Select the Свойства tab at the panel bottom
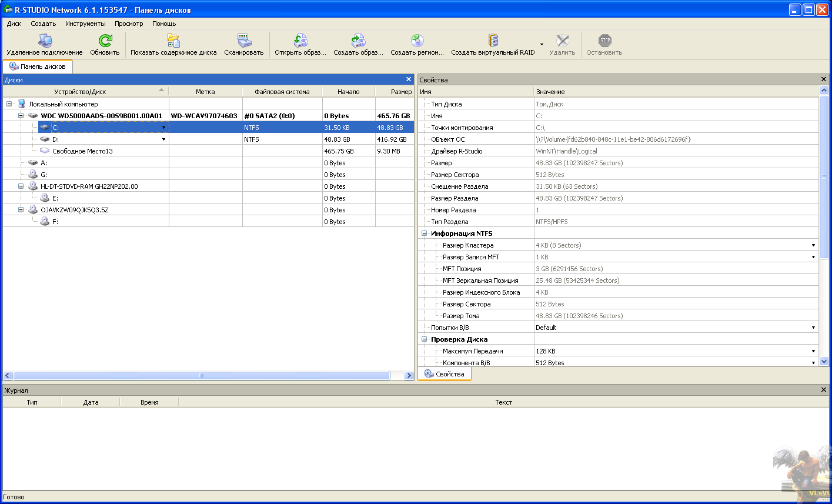 [445, 374]
